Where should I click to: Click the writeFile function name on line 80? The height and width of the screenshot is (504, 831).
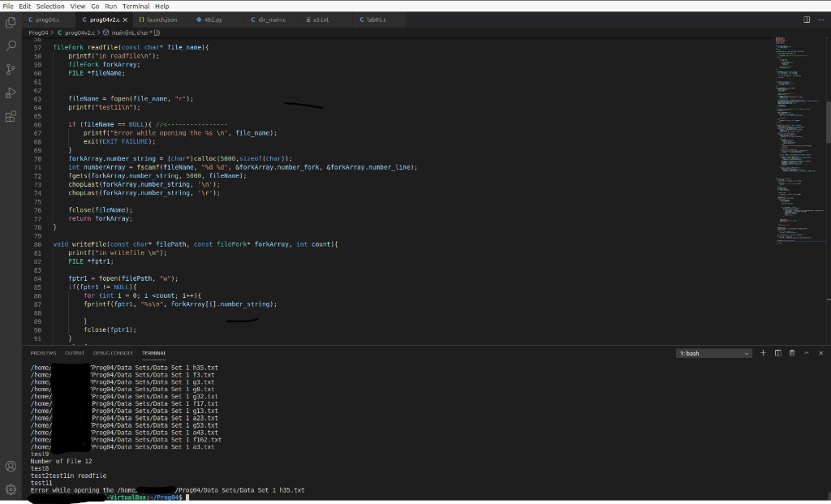coord(89,244)
